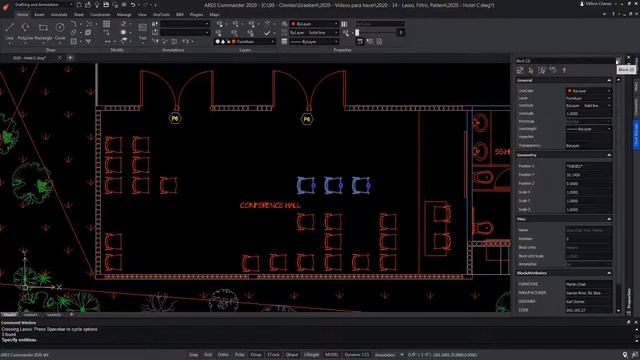Click the Properties Painter icon in ribbon
Screen dimensions: 640x360
point(346,33)
